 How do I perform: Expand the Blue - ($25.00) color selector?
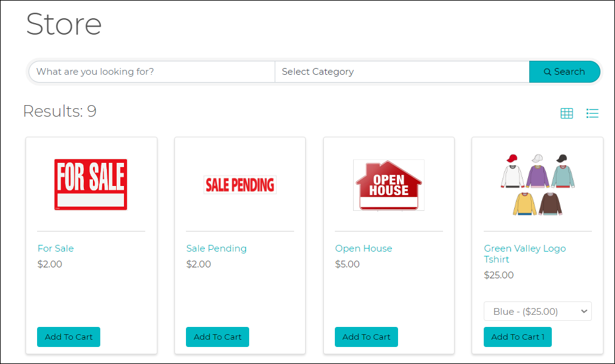537,311
